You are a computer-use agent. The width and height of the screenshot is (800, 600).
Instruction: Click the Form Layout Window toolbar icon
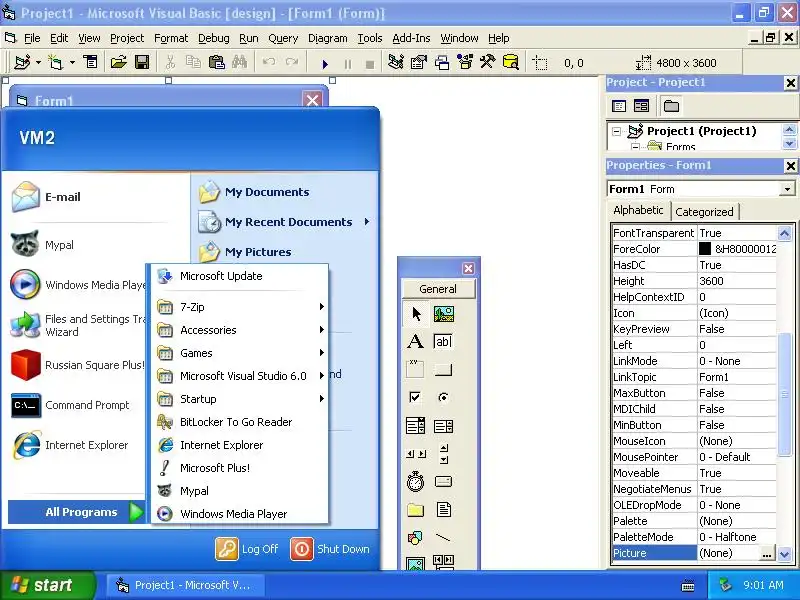click(x=442, y=63)
